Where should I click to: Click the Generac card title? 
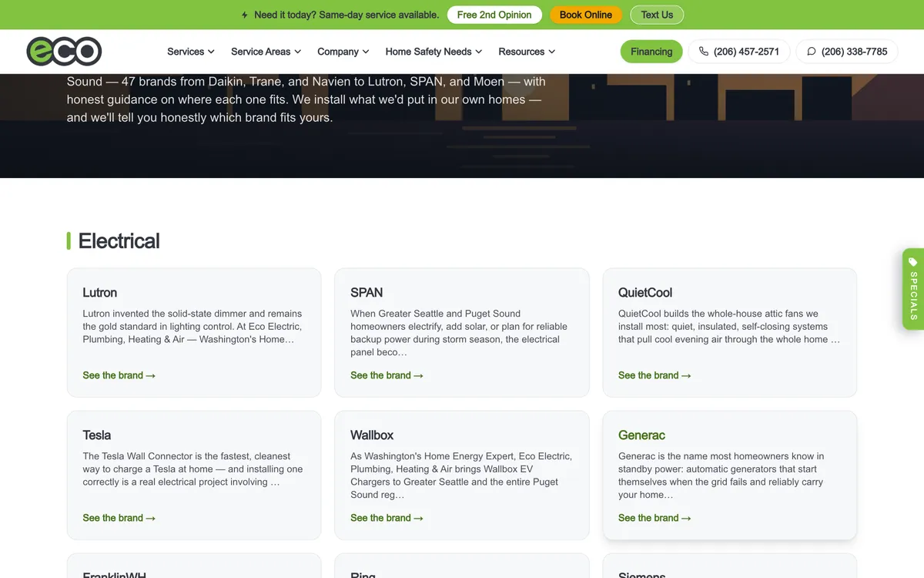pyautogui.click(x=641, y=435)
